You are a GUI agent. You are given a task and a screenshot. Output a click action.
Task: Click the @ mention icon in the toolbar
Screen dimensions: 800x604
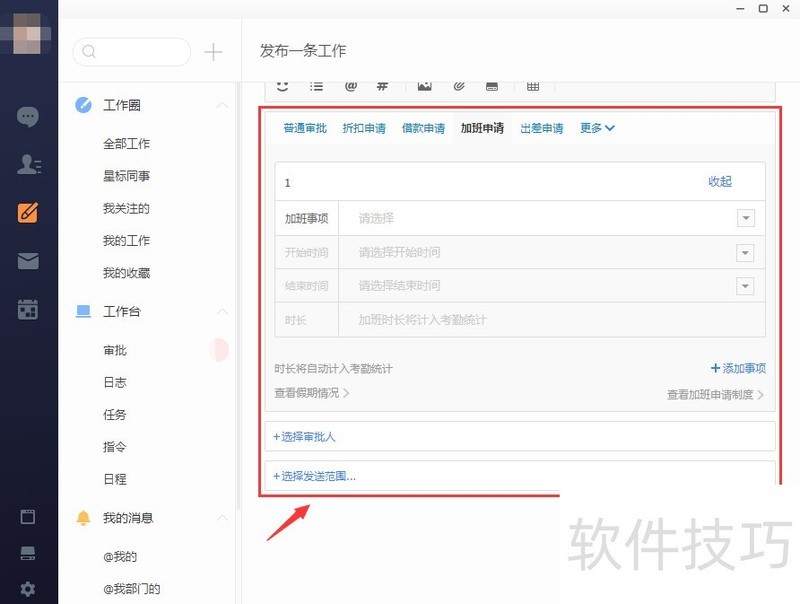click(x=347, y=86)
